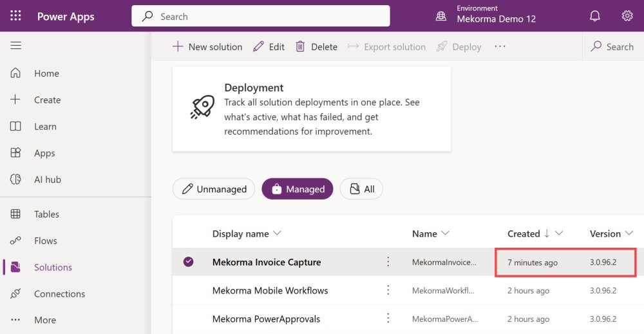Open the Created column sort dropdown
The width and height of the screenshot is (644, 334).
559,234
